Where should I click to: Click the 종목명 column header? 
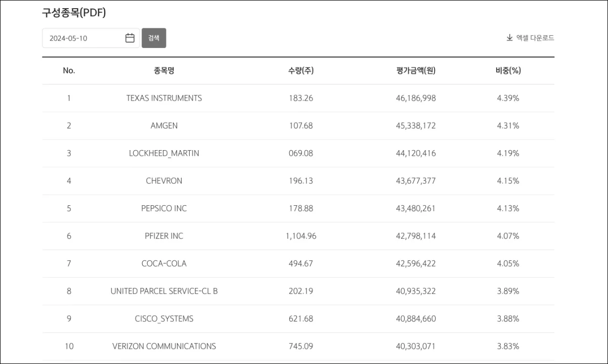point(164,71)
